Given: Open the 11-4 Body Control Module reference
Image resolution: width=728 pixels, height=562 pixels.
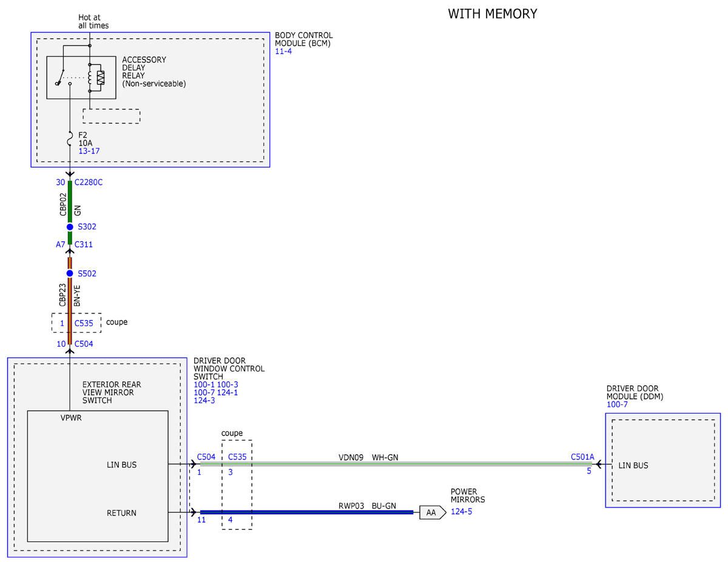Looking at the screenshot, I should (x=284, y=52).
